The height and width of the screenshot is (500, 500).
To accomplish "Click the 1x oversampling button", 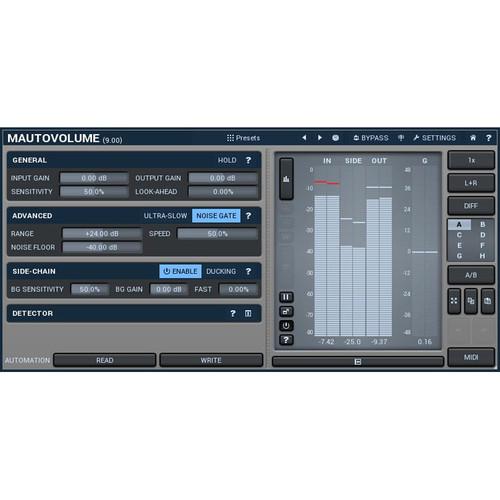I will (471, 160).
